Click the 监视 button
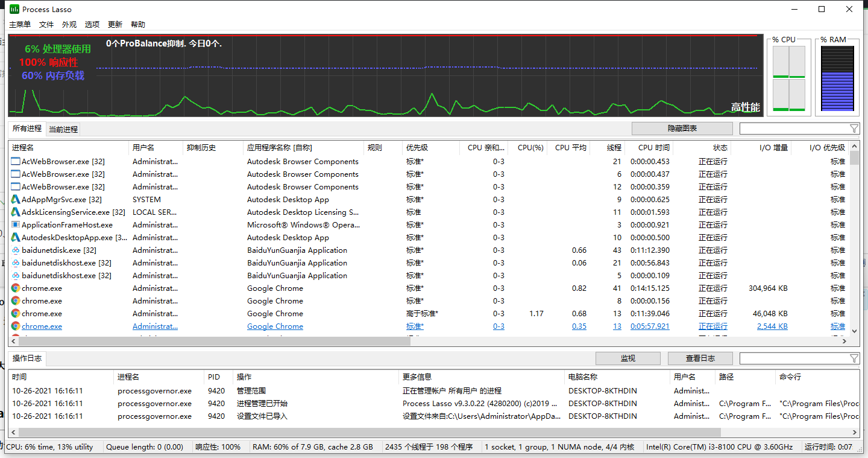 click(627, 358)
